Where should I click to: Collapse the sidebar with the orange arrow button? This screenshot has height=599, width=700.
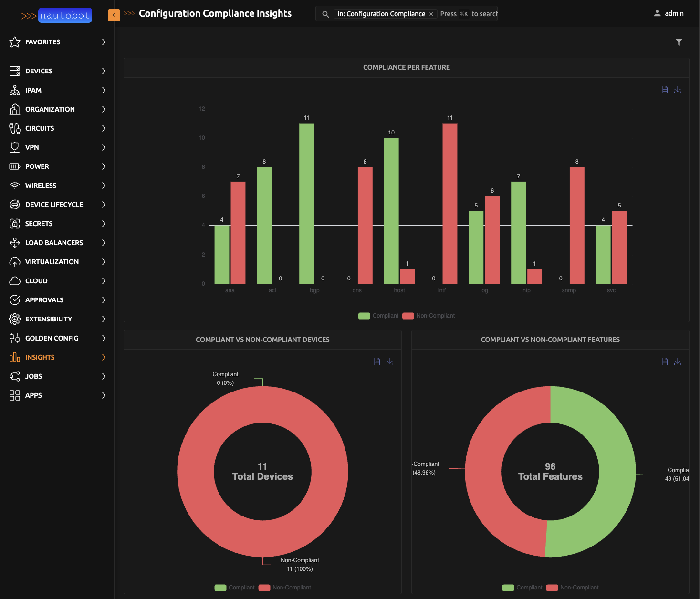coord(114,15)
